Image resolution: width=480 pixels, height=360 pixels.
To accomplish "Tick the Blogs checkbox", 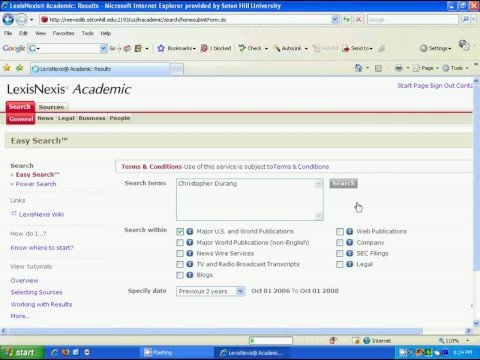I will [180, 275].
